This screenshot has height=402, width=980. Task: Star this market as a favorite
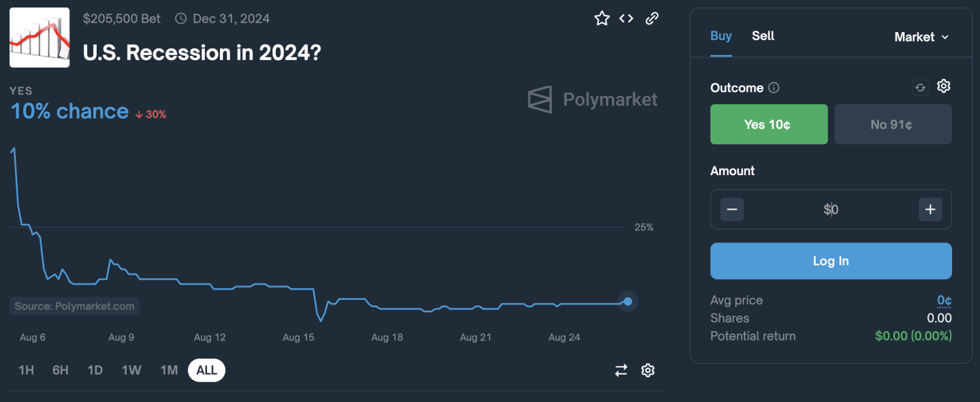pyautogui.click(x=602, y=18)
